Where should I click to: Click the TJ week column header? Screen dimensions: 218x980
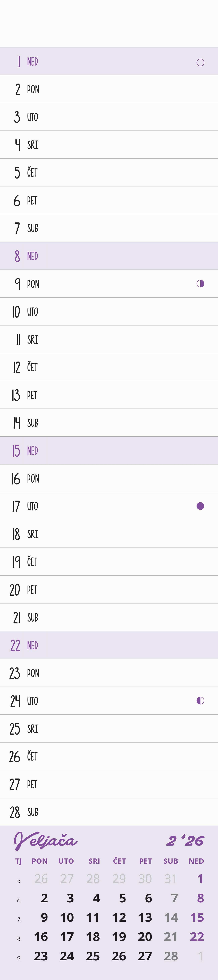coord(18,861)
